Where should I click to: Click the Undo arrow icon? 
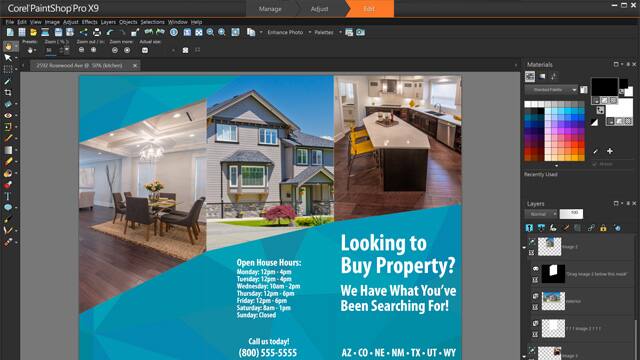click(110, 32)
